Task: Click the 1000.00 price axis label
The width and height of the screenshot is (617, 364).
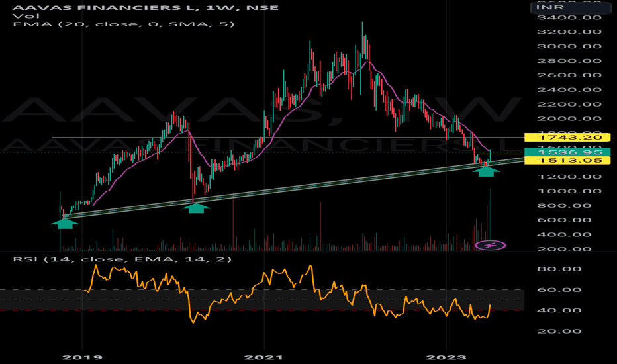Action: click(x=569, y=191)
